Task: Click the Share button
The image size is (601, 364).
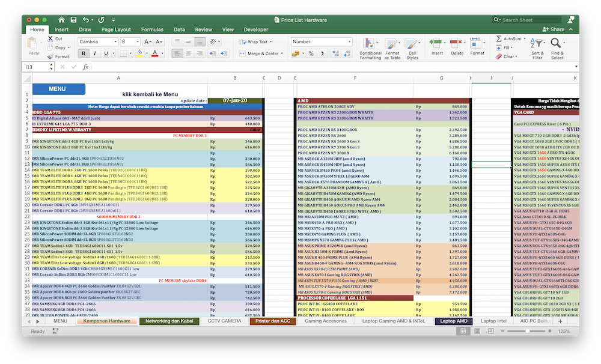Action: tap(554, 29)
